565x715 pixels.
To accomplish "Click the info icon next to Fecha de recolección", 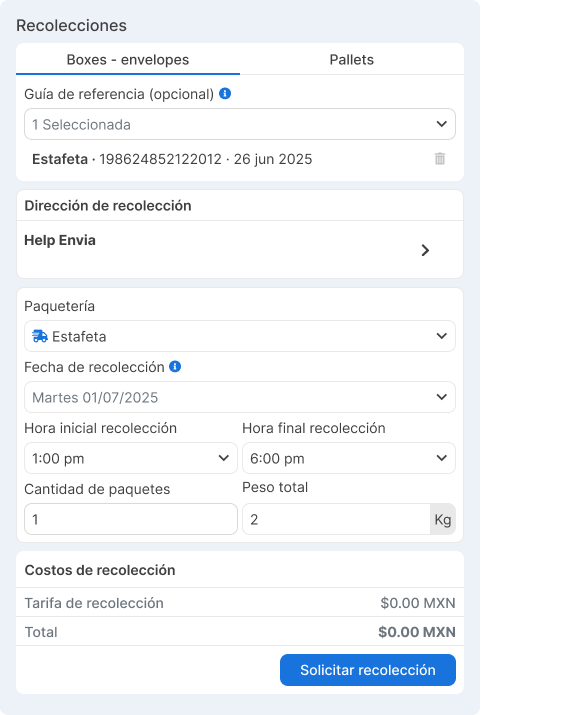I will point(175,367).
